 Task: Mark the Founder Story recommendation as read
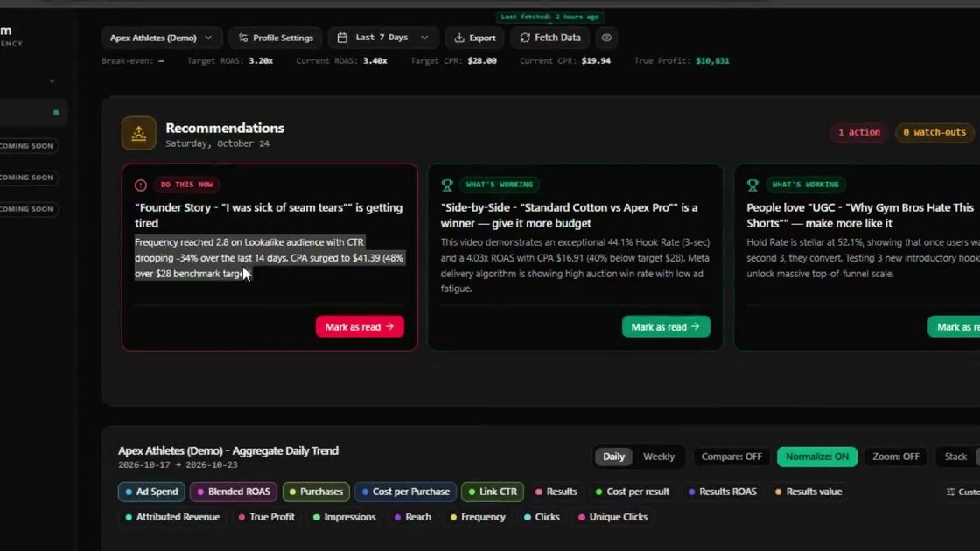click(x=360, y=327)
